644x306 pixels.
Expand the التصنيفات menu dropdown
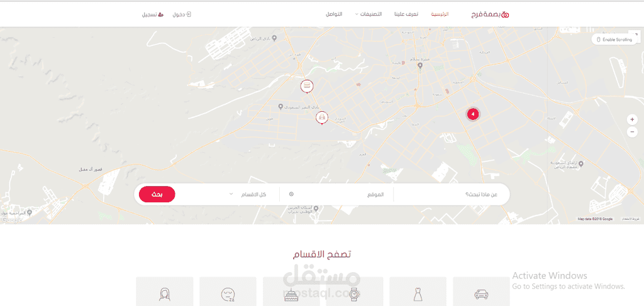point(368,14)
